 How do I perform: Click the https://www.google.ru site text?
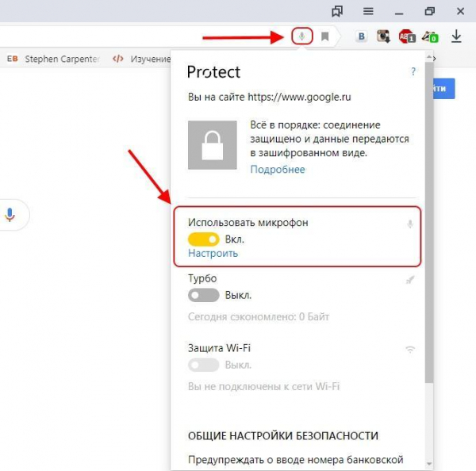pos(299,97)
